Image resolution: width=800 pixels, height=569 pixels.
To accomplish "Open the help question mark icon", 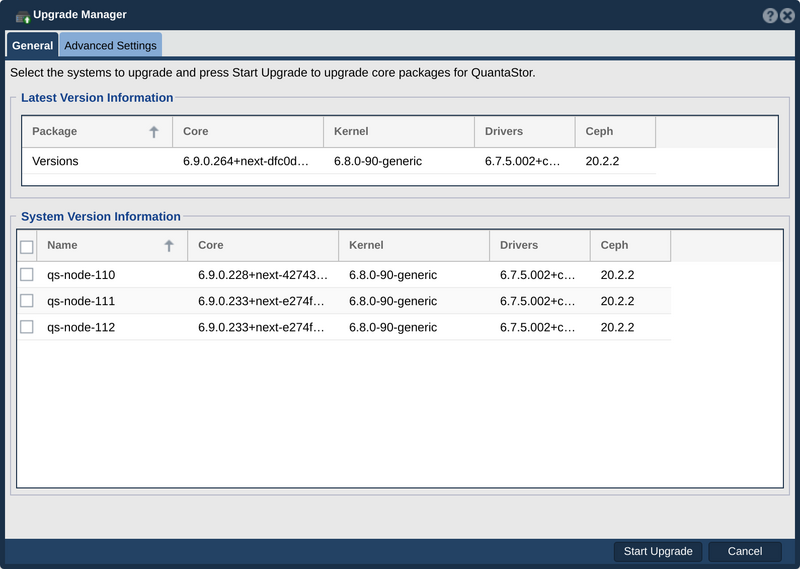I will click(770, 15).
